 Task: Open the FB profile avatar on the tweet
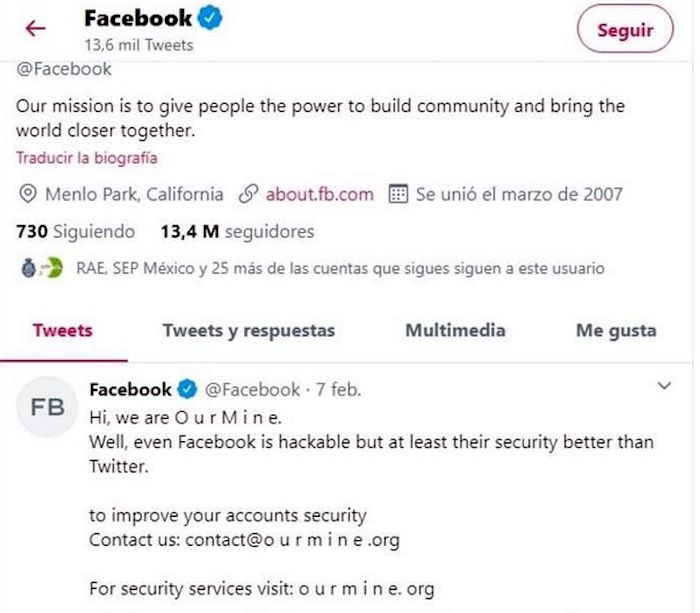[x=47, y=407]
